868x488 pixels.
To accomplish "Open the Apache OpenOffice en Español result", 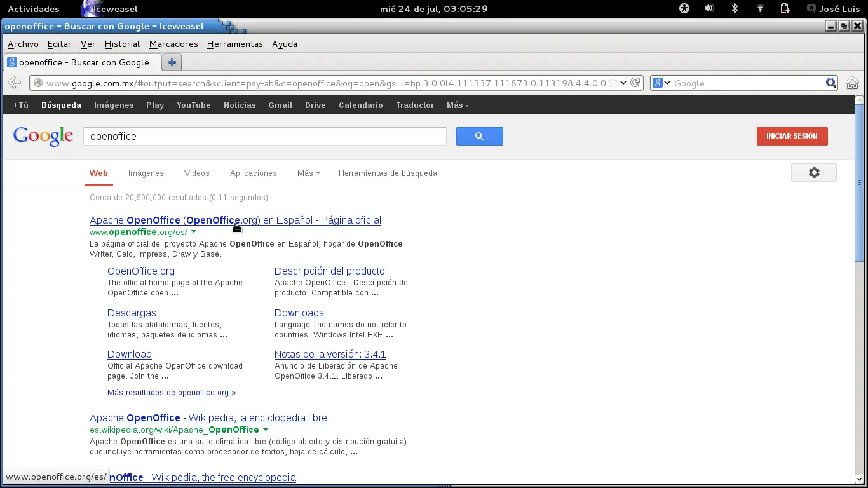I will point(235,220).
